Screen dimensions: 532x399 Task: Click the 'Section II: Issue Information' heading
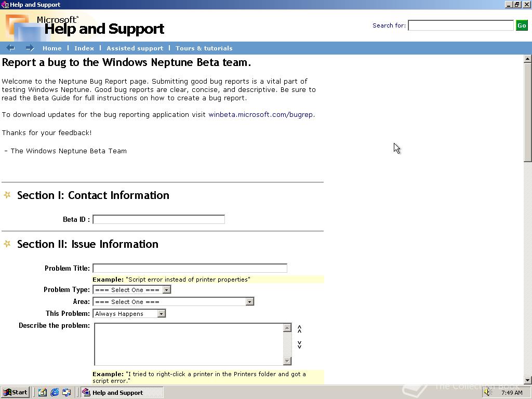(87, 244)
